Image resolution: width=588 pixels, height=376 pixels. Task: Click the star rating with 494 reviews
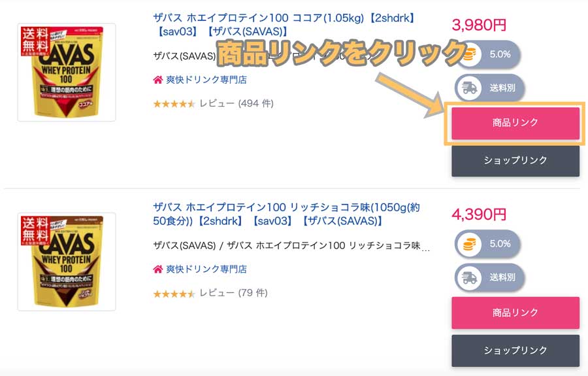tap(174, 103)
